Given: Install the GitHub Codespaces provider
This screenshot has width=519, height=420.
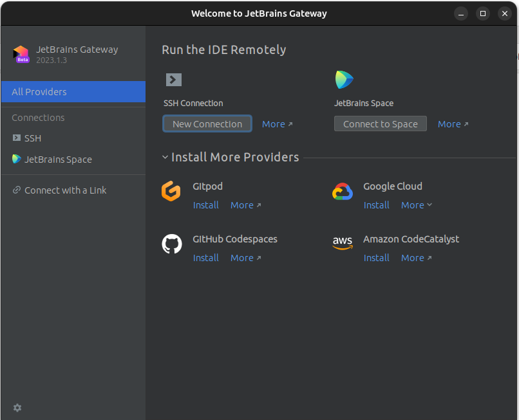Looking at the screenshot, I should (206, 258).
